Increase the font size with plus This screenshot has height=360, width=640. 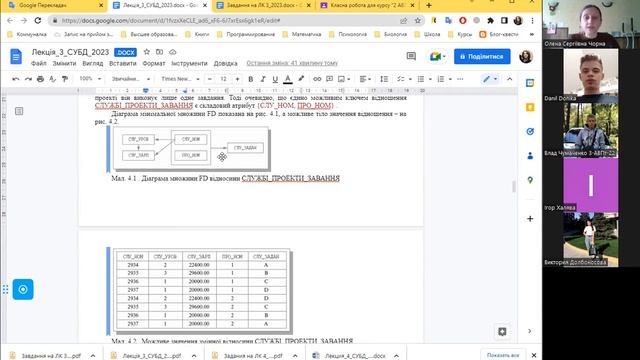[237, 79]
